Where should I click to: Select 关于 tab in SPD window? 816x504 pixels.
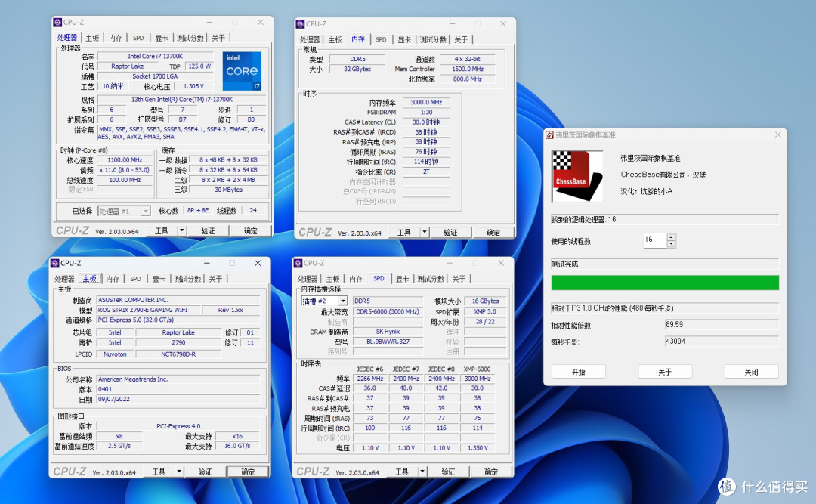(459, 279)
